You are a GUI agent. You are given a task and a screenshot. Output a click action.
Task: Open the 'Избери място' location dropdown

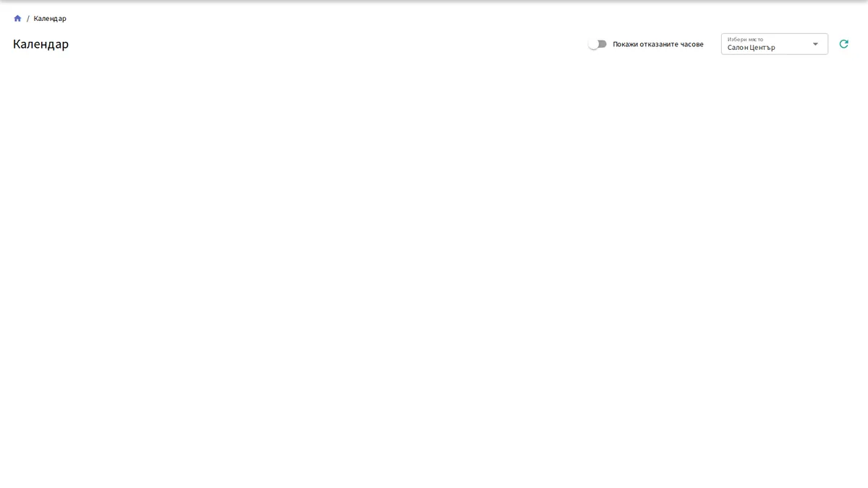pos(775,44)
